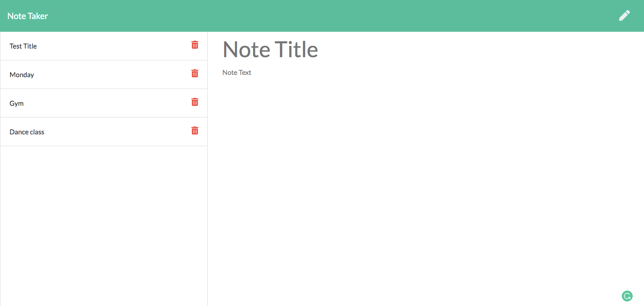Click the trash icon beside "Dance class"
This screenshot has width=644, height=306.
click(x=195, y=131)
